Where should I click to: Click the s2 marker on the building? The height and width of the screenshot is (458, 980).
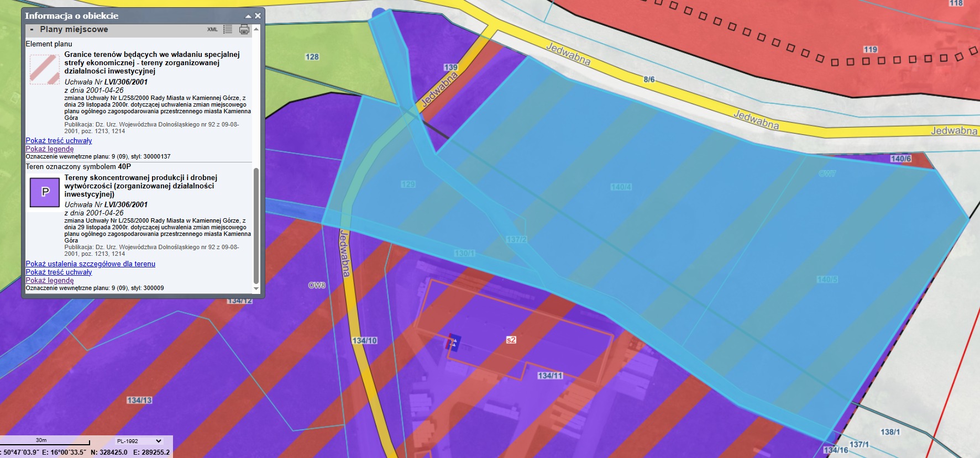tap(511, 340)
